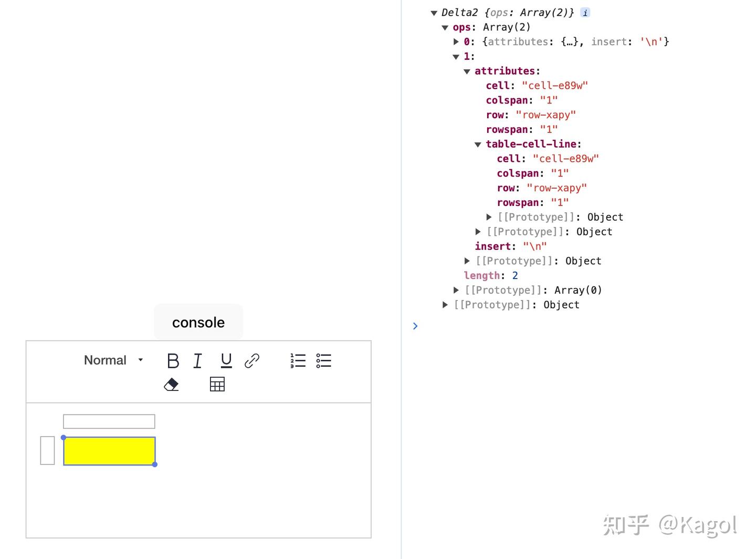756x559 pixels.
Task: Select the yellow highlighted table cell
Action: point(109,451)
